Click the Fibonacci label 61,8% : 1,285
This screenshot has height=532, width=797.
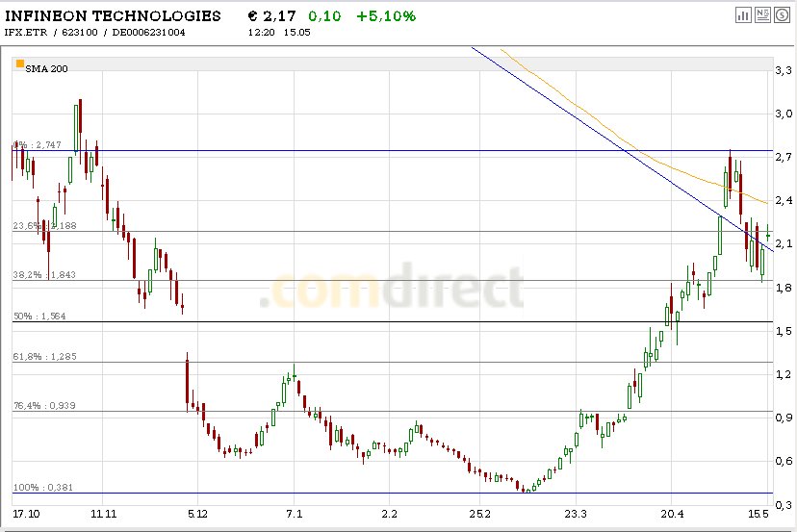coord(44,356)
